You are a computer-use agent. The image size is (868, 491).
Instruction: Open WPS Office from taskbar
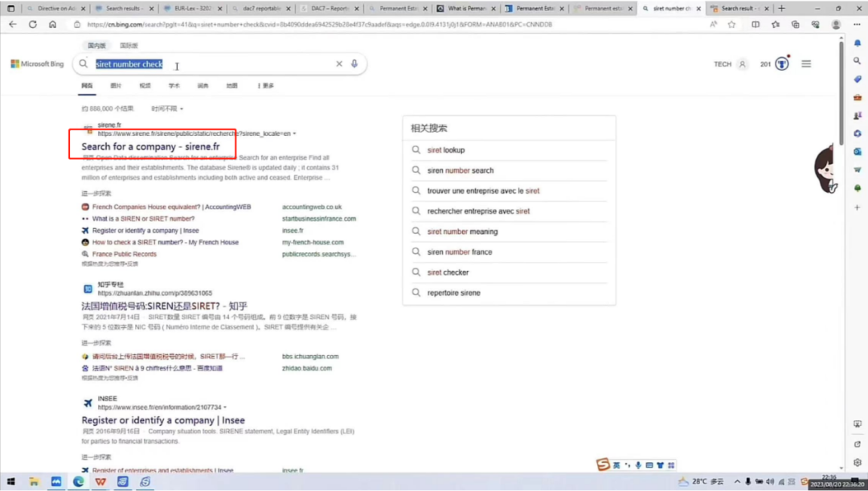100,481
